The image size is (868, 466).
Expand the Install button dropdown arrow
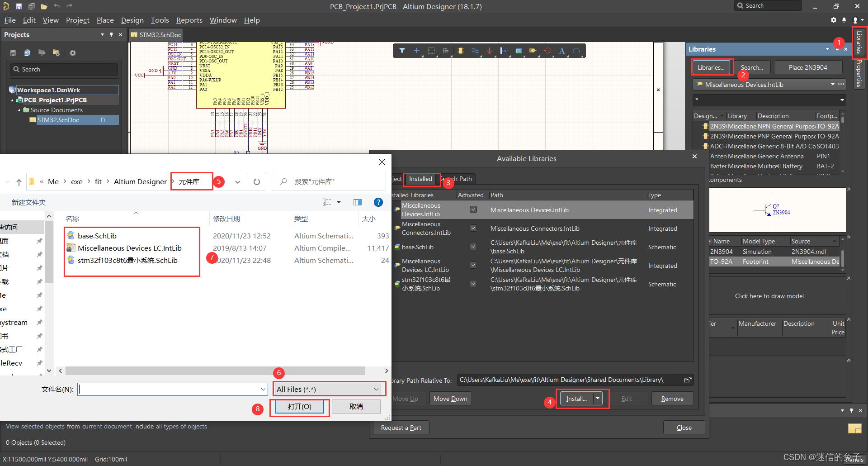tap(598, 398)
